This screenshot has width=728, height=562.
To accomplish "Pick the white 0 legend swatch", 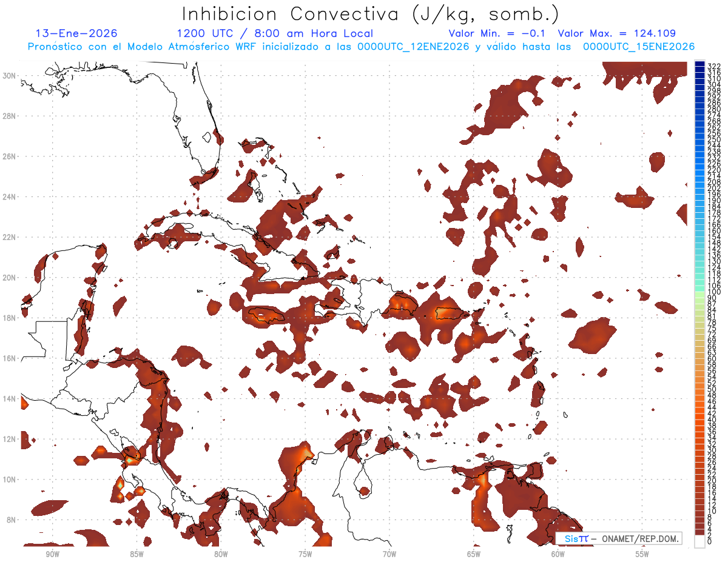I will coord(699,541).
